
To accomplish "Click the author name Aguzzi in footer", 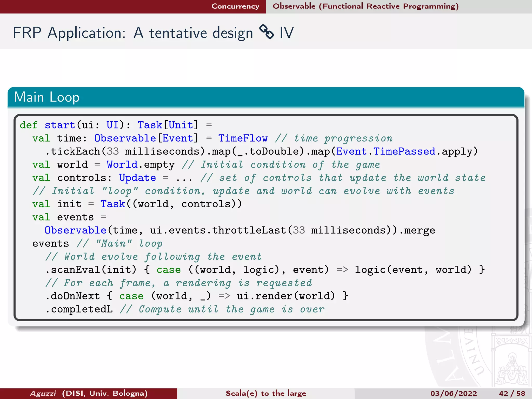I will (x=43, y=393).
